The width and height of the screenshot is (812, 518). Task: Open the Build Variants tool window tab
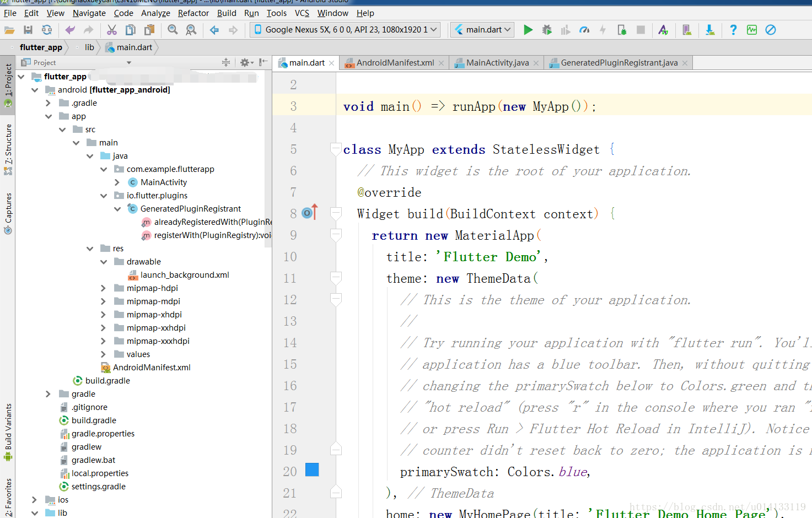click(x=8, y=433)
